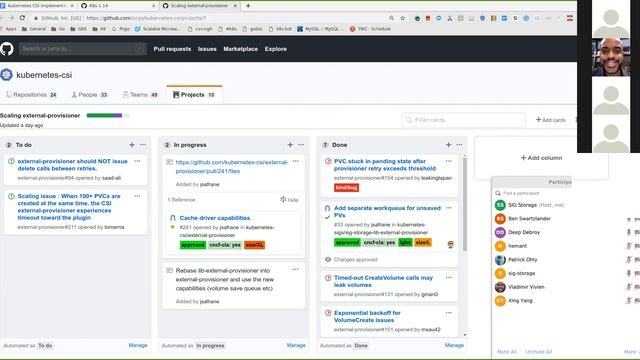The height and width of the screenshot is (360, 640).
Task: Click hemant's muted microphone icon
Action: click(x=629, y=246)
